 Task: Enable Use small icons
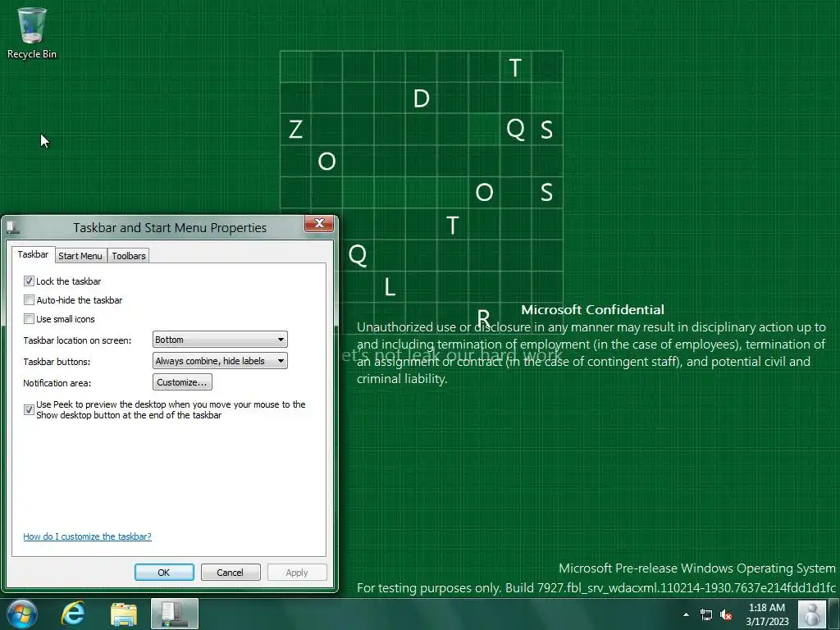pos(29,319)
